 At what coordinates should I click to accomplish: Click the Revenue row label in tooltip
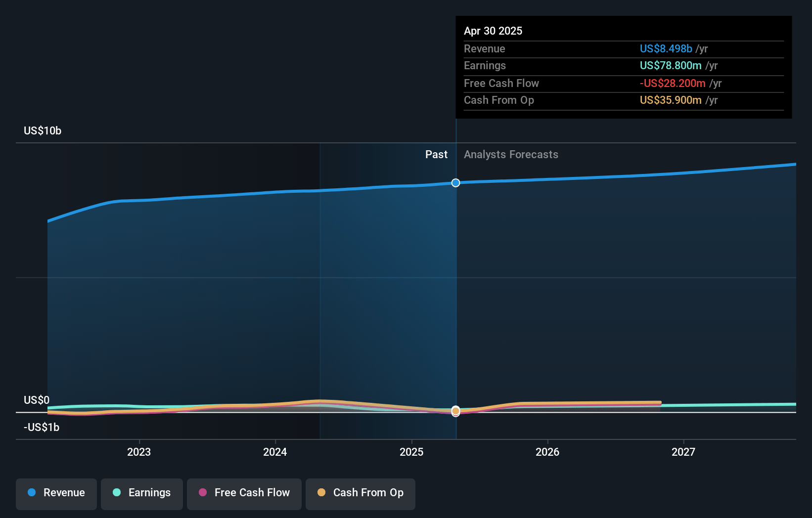tap(485, 48)
